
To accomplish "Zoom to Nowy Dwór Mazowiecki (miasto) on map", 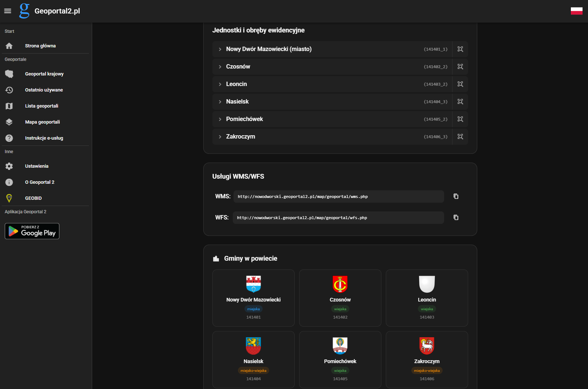I will point(460,49).
